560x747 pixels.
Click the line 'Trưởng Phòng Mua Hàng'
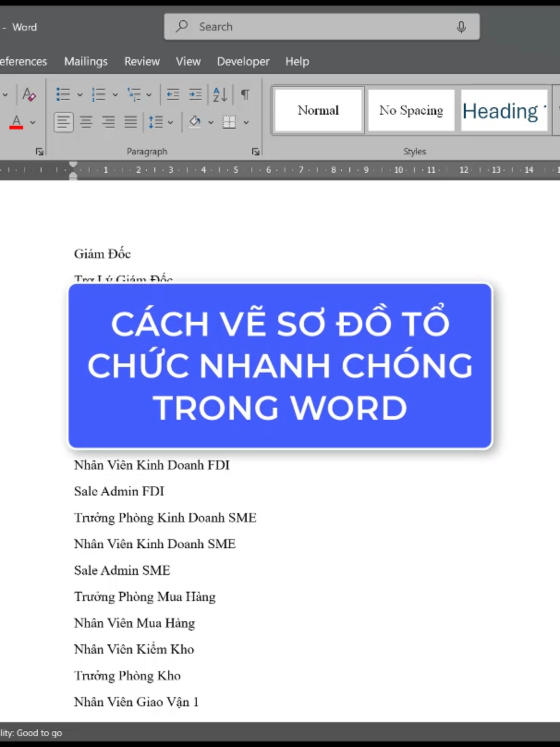tap(145, 597)
